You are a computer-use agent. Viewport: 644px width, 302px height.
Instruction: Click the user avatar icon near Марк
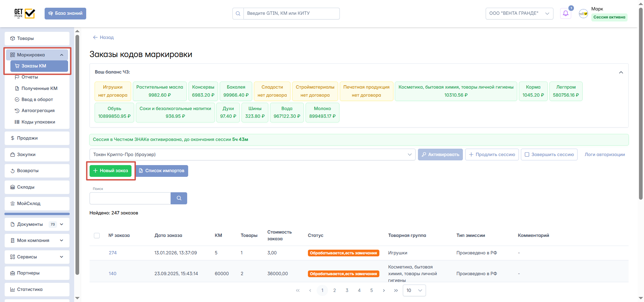point(583,14)
